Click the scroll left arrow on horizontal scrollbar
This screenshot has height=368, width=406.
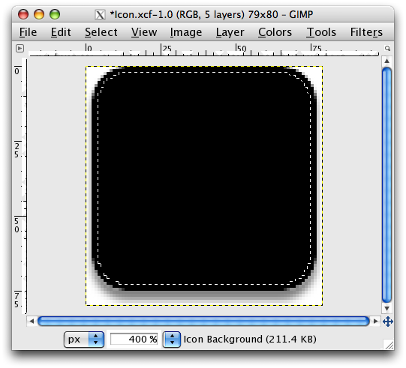point(32,321)
